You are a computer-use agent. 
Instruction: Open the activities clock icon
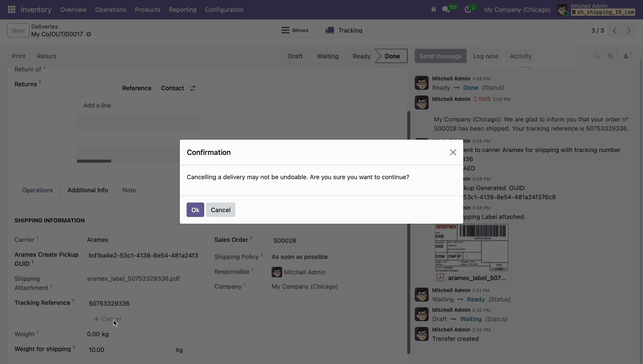(468, 10)
